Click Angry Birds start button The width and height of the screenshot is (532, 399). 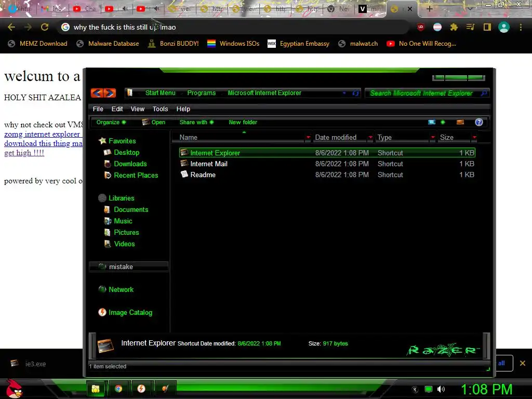(x=14, y=389)
